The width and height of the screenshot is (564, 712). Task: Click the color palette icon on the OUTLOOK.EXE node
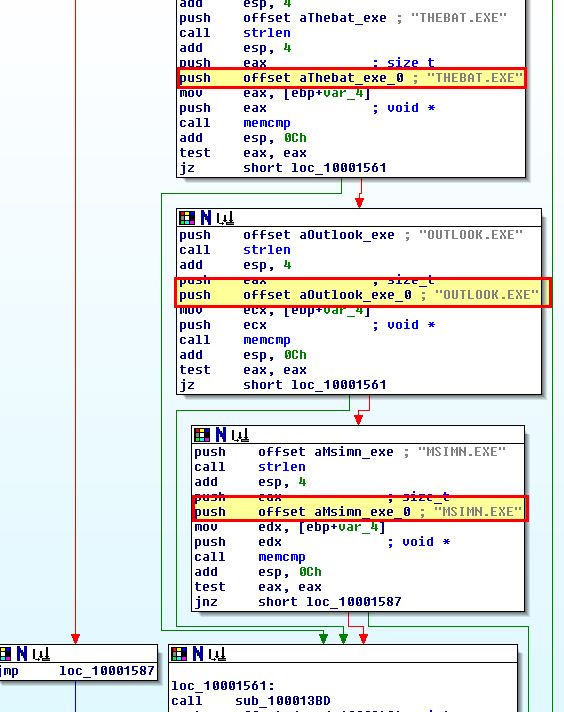click(187, 218)
